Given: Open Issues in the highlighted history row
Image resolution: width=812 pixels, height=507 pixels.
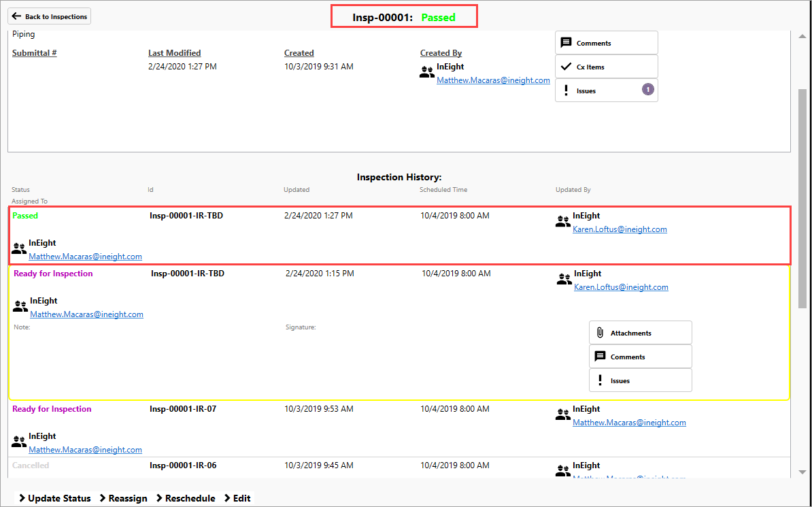Looking at the screenshot, I should tap(640, 380).
